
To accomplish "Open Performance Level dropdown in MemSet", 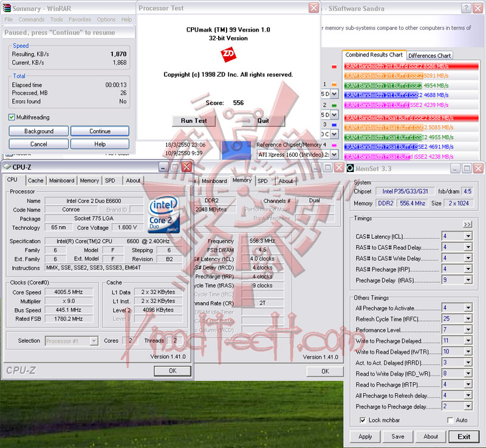I will [468, 329].
